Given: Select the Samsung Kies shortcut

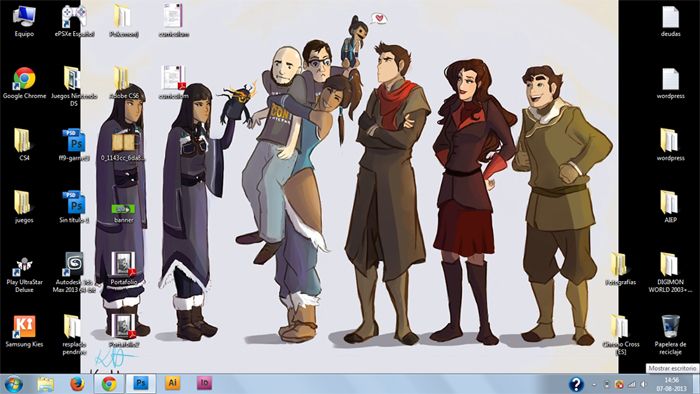Looking at the screenshot, I should (x=24, y=331).
